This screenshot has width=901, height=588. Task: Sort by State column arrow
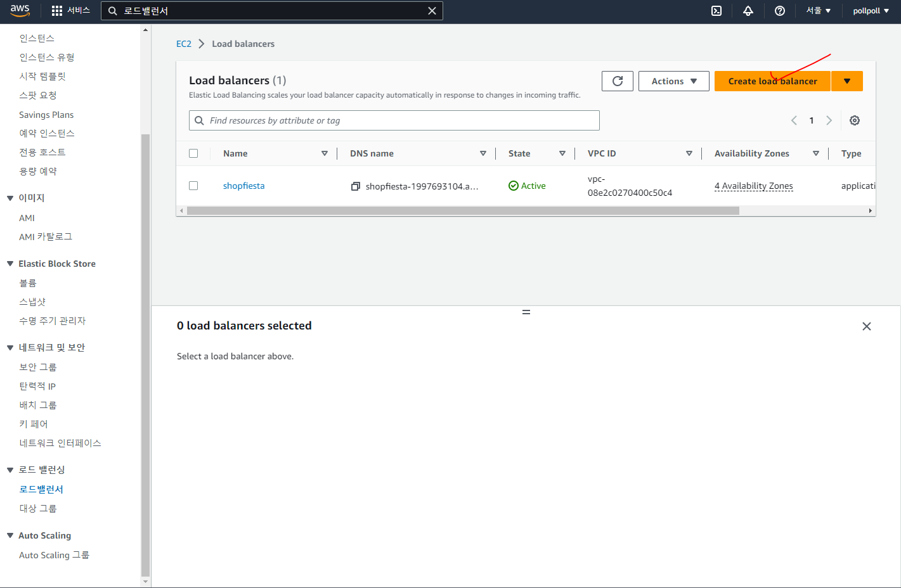click(x=562, y=153)
